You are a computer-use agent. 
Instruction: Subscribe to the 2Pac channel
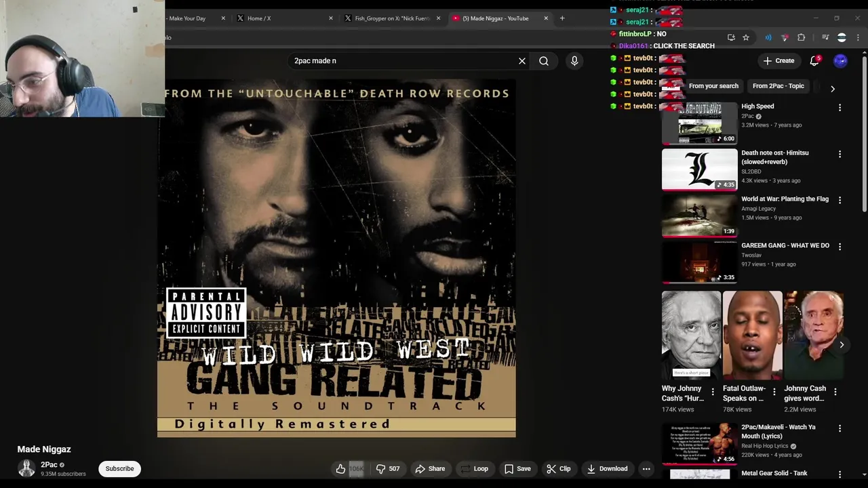(119, 468)
